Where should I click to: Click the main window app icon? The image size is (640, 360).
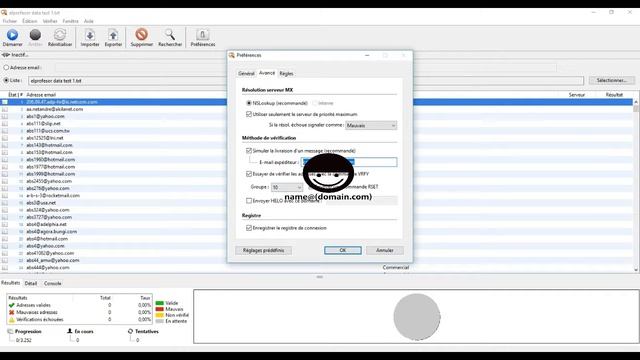(x=4, y=13)
